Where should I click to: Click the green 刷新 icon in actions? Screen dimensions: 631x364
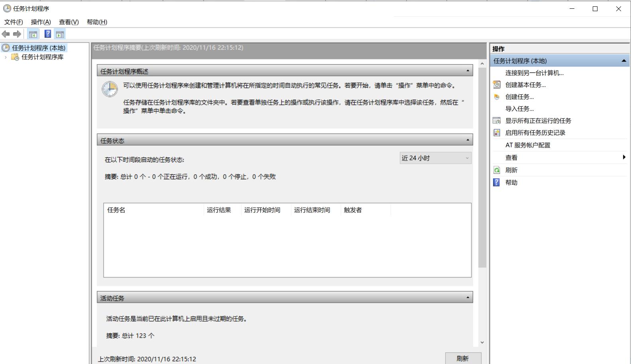point(497,170)
